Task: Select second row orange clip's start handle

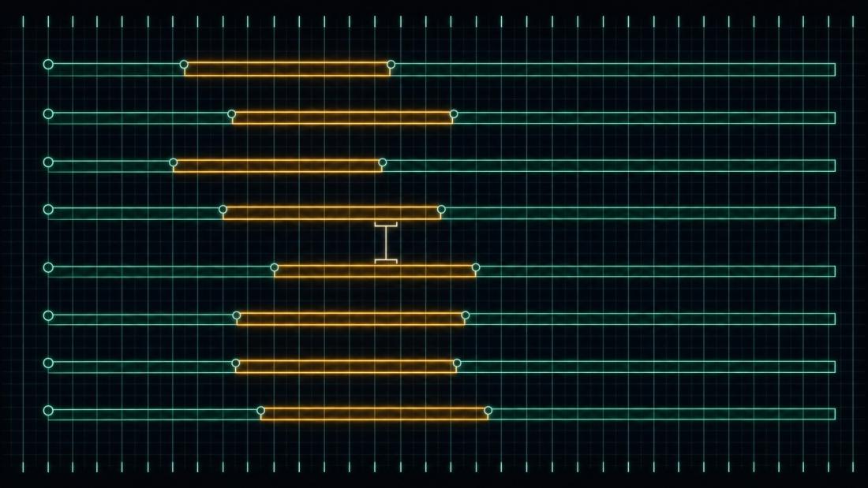Action: pos(231,114)
